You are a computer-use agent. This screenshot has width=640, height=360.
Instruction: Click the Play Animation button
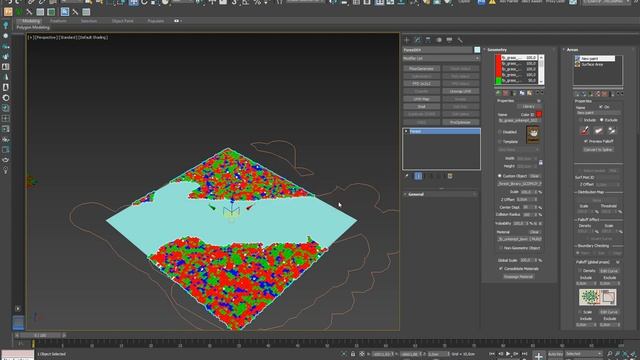coord(508,354)
